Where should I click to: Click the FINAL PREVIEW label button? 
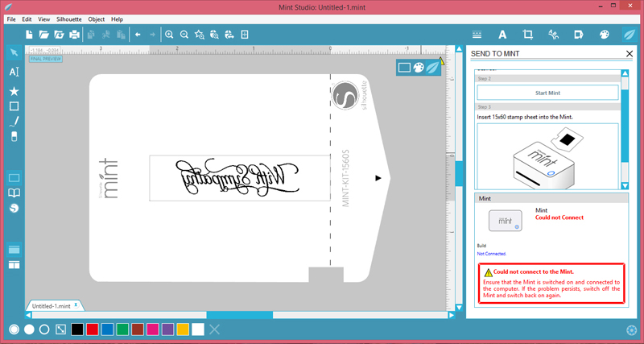pyautogui.click(x=46, y=59)
